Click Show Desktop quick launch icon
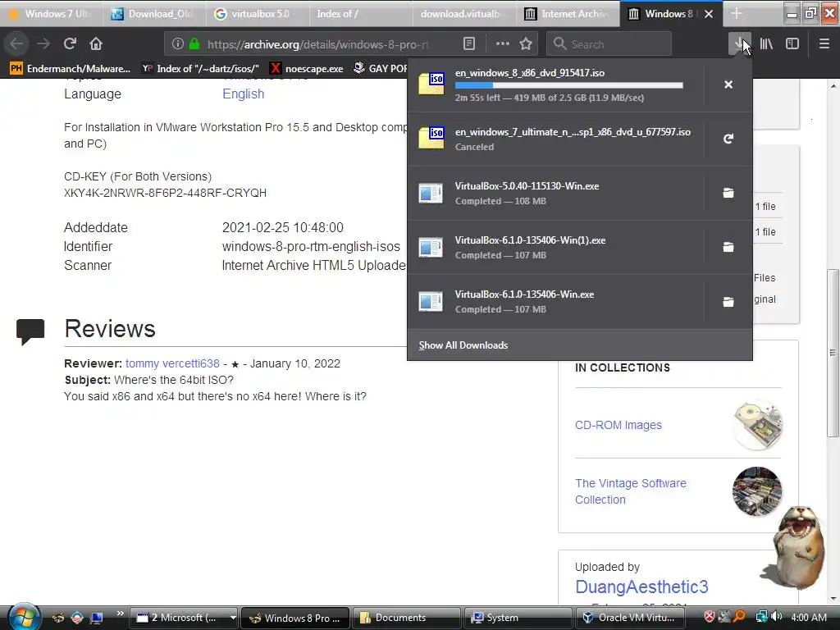The height and width of the screenshot is (630, 840). (97, 618)
